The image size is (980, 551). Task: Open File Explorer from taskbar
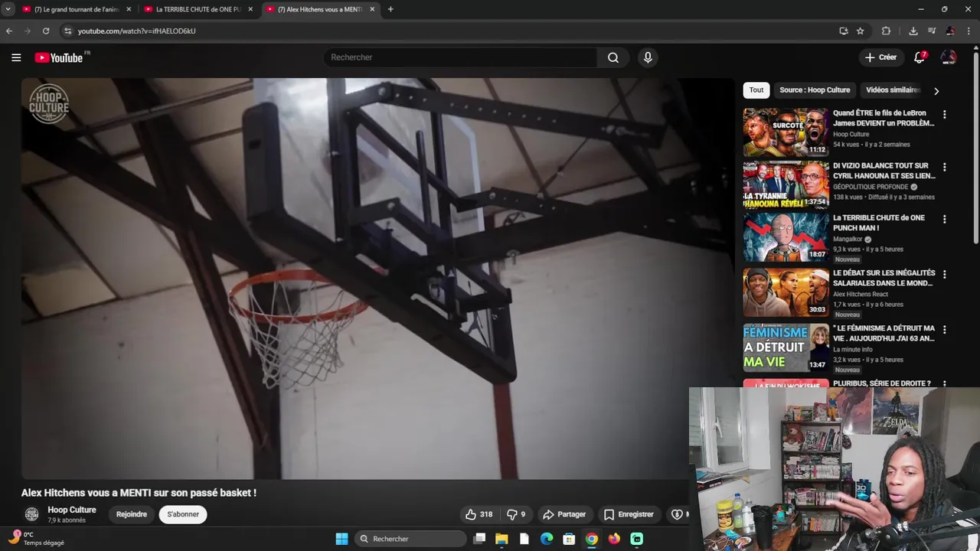[501, 539]
